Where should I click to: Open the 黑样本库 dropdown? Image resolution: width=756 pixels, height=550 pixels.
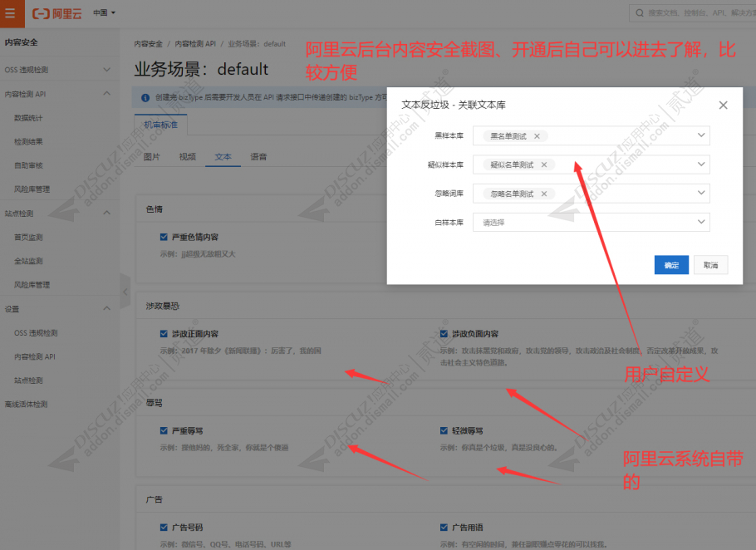[592, 136]
